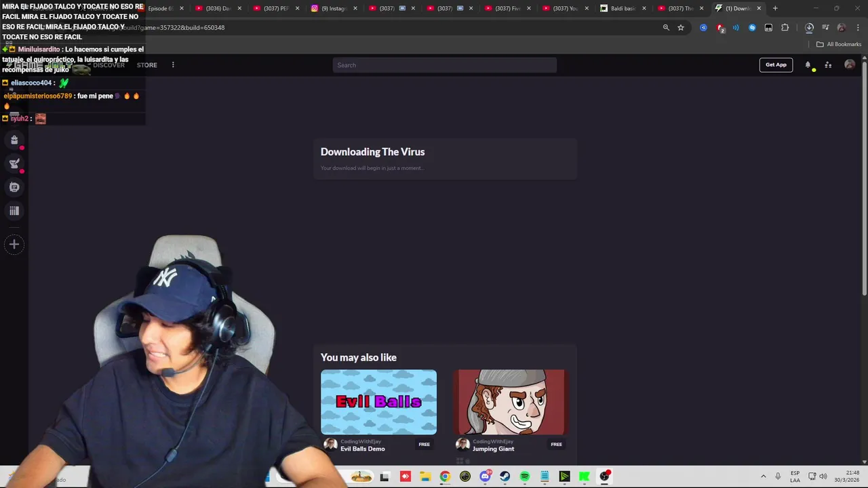Open the Shazam extension icon
The height and width of the screenshot is (488, 868).
coord(752,28)
